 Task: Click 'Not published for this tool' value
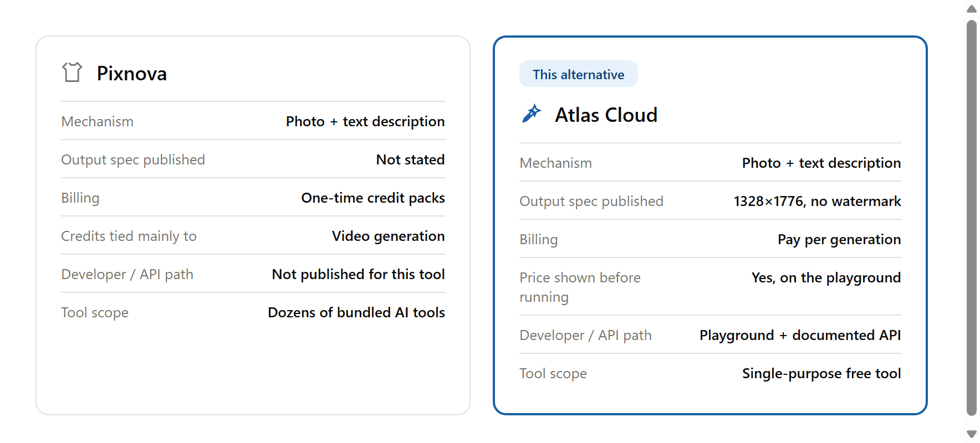point(358,274)
